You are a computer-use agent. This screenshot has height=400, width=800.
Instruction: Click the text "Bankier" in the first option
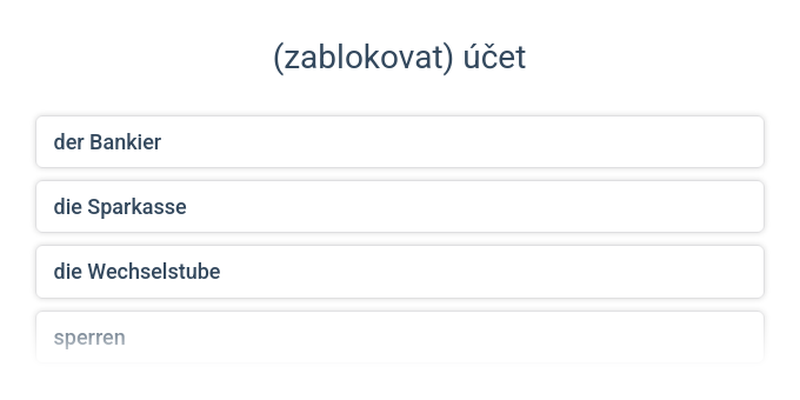point(125,142)
